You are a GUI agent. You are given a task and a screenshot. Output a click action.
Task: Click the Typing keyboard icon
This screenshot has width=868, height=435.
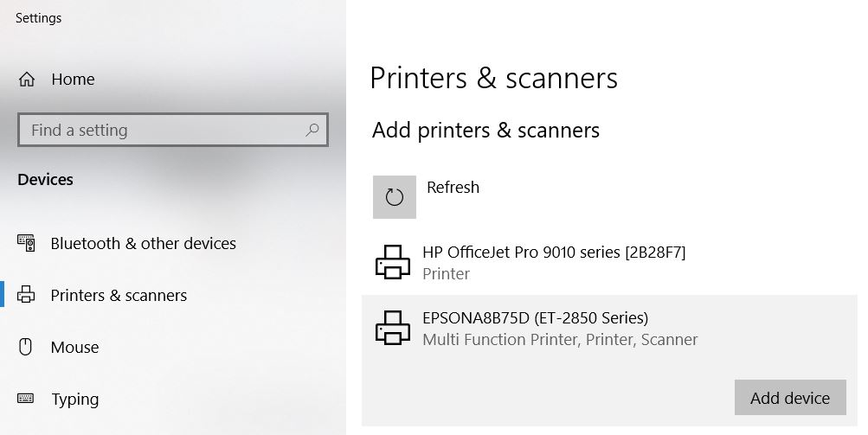(25, 399)
